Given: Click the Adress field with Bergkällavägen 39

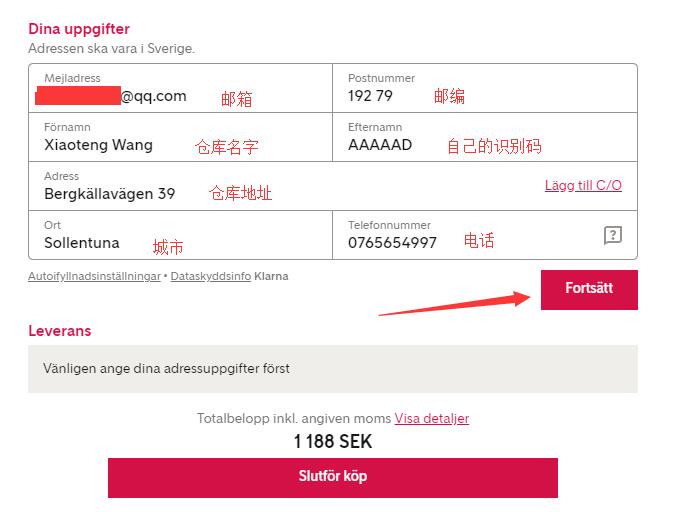Looking at the screenshot, I should 333,186.
